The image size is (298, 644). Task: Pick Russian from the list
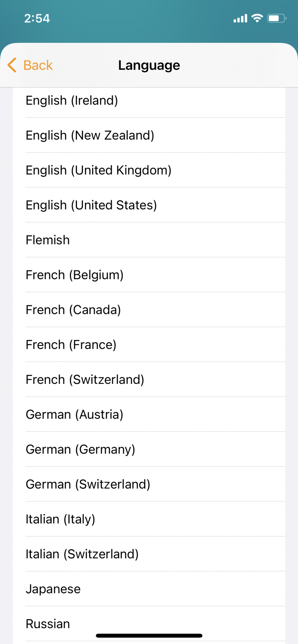[149, 624]
